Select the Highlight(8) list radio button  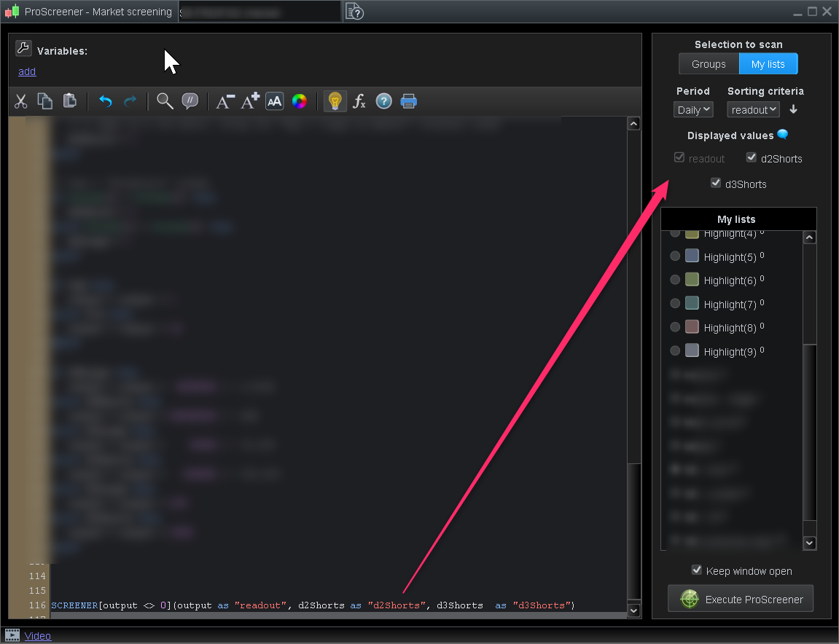click(675, 327)
